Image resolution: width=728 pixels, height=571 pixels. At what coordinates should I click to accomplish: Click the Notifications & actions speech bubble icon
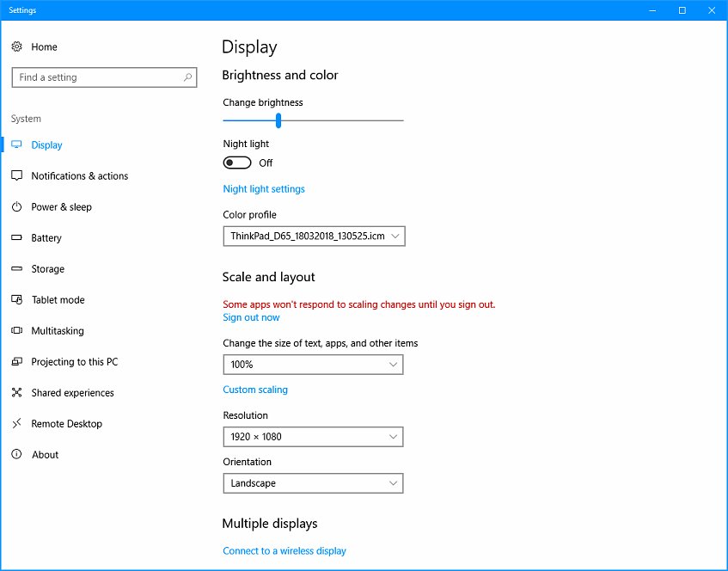[16, 175]
